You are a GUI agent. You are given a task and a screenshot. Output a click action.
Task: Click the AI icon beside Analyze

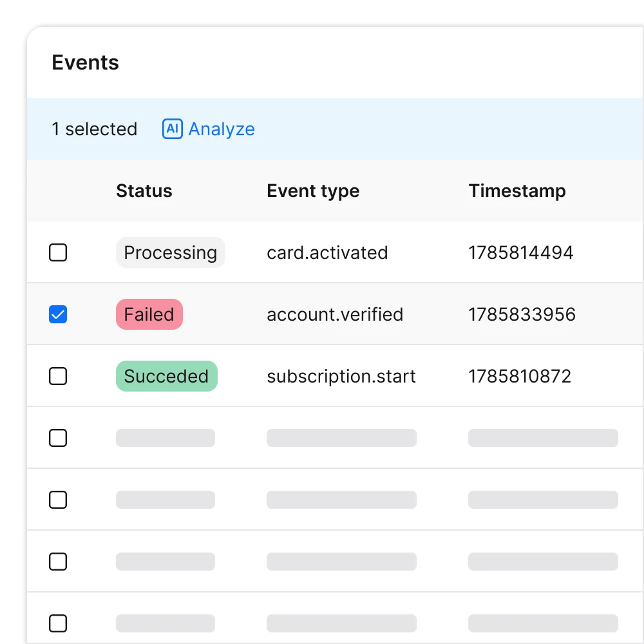point(172,129)
